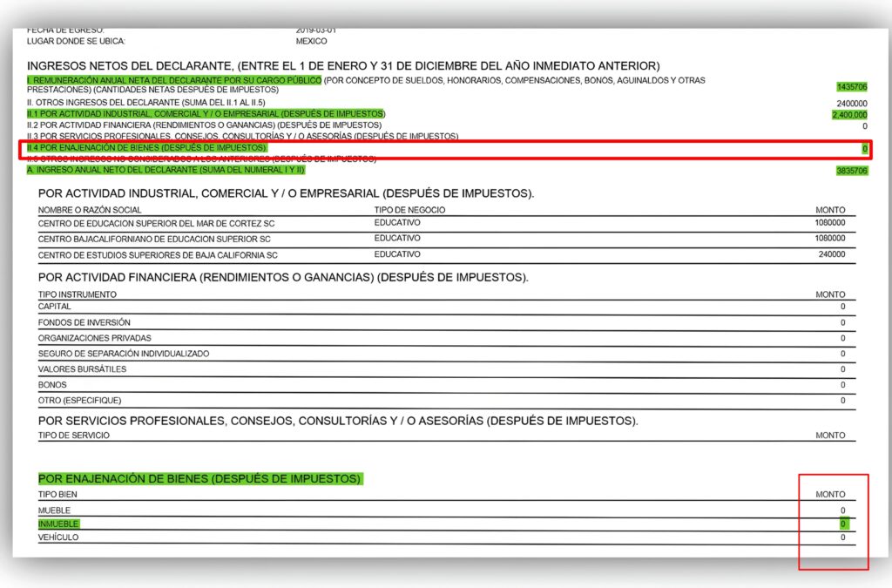The image size is (892, 588).
Task: Click the highlighted 0 amount for Inmueble
Action: coord(843,524)
